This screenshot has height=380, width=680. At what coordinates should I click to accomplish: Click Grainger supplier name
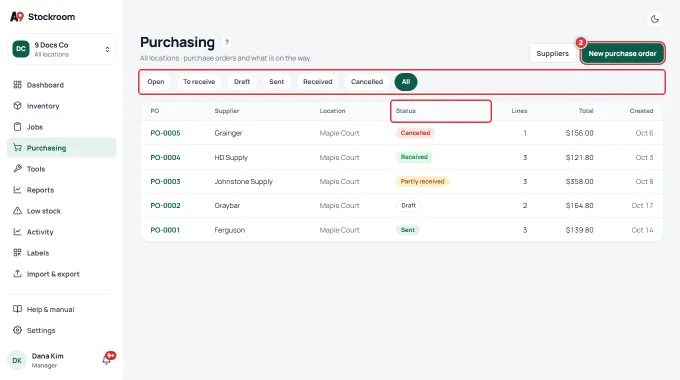pos(228,133)
